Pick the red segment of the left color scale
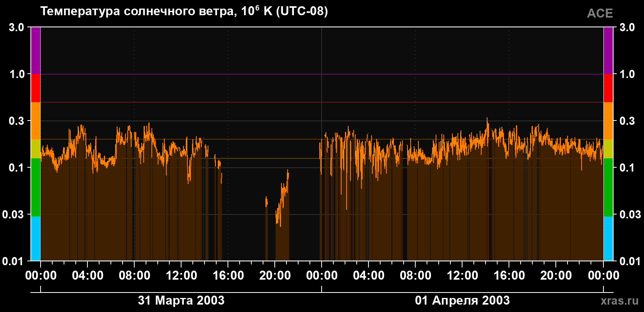 [x=36, y=88]
